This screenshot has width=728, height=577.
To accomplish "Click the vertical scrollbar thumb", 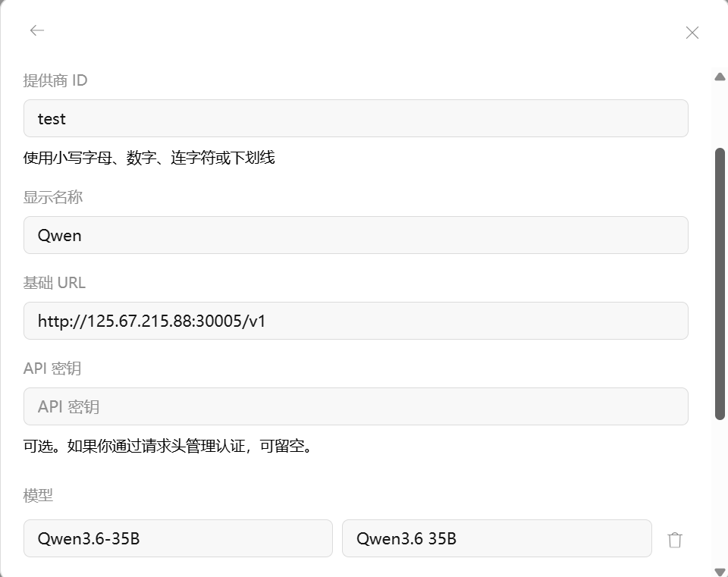I will 720,284.
